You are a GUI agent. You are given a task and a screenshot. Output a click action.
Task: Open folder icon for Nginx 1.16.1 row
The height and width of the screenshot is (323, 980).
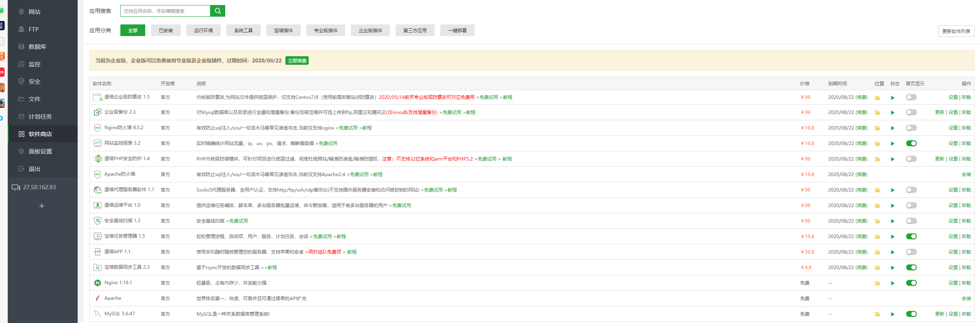[877, 283]
